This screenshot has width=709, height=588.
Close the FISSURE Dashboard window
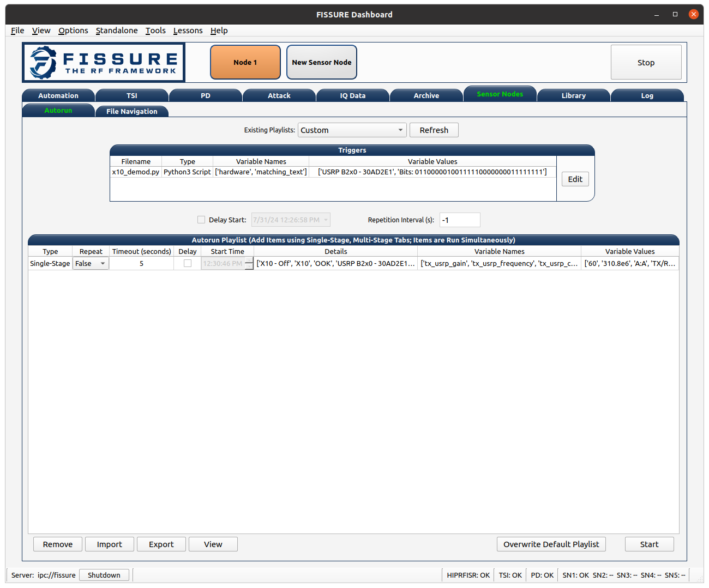(693, 14)
